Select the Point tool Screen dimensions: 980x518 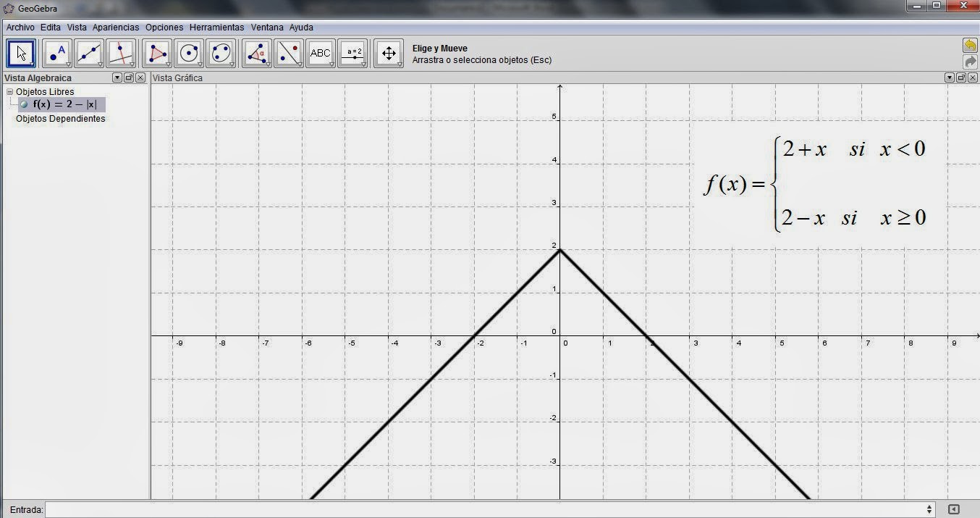56,52
